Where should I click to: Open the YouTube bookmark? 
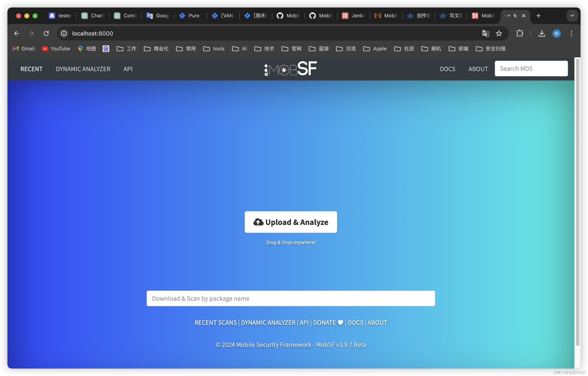[x=56, y=49]
